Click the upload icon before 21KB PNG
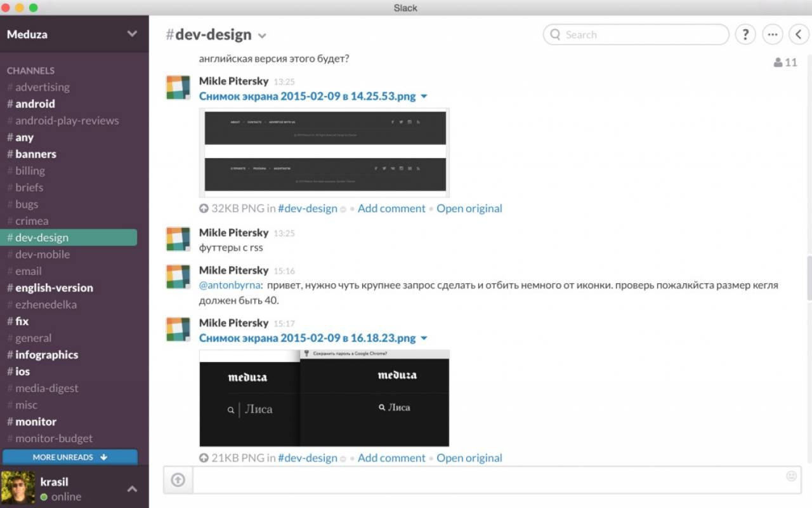This screenshot has width=812, height=508. [204, 458]
